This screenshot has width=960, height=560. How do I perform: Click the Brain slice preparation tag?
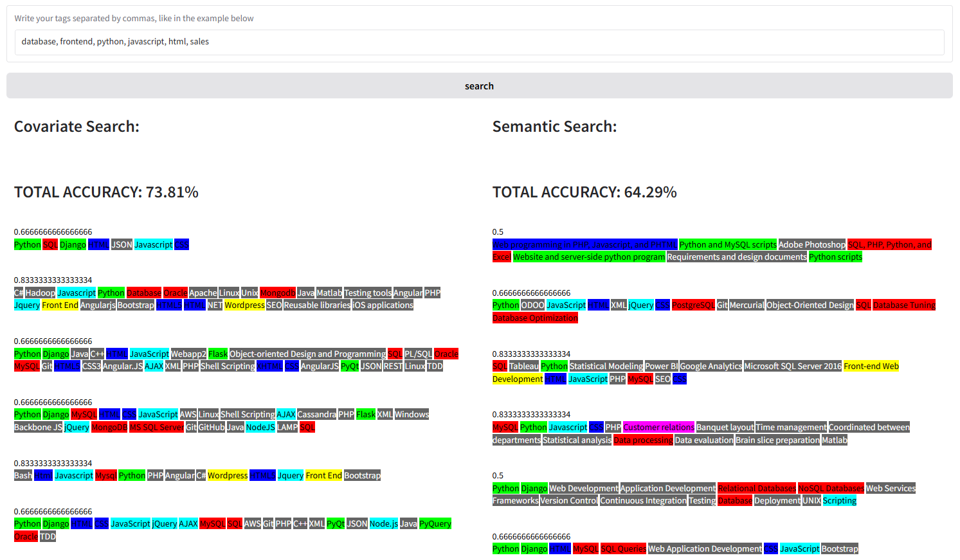pyautogui.click(x=777, y=440)
